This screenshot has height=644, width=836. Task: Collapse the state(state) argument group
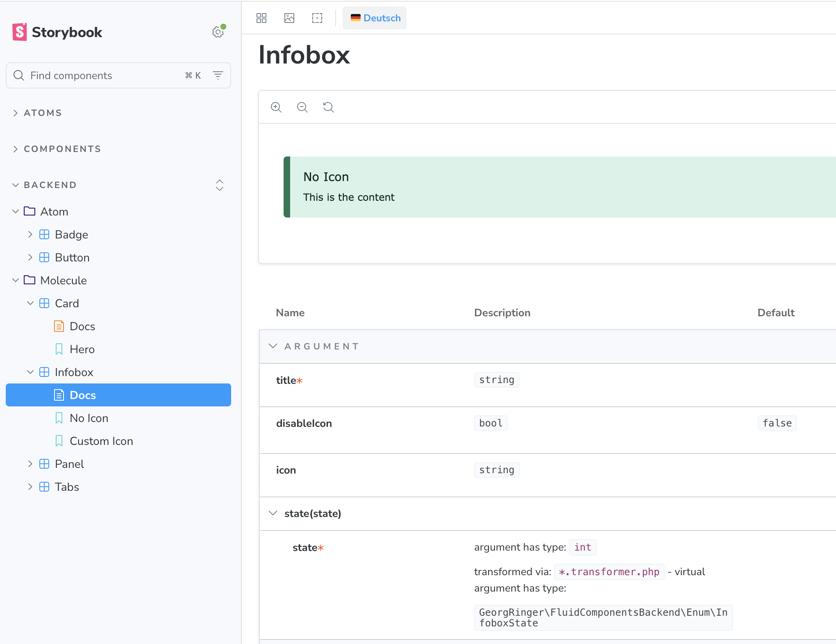point(273,513)
